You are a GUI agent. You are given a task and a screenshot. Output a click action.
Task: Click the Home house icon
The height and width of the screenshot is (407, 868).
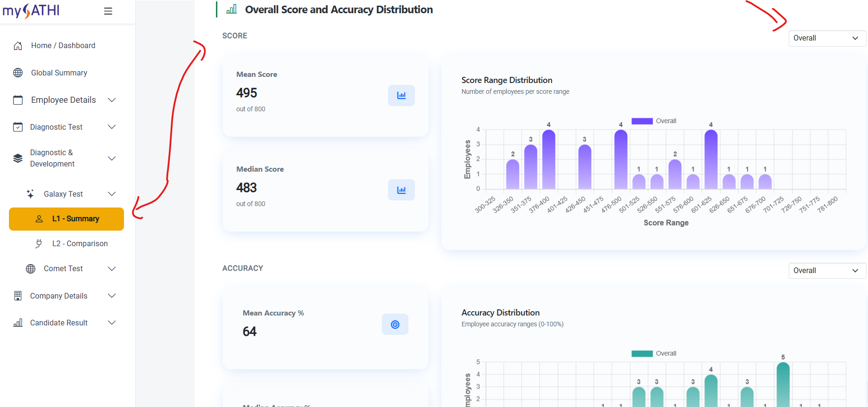click(18, 46)
